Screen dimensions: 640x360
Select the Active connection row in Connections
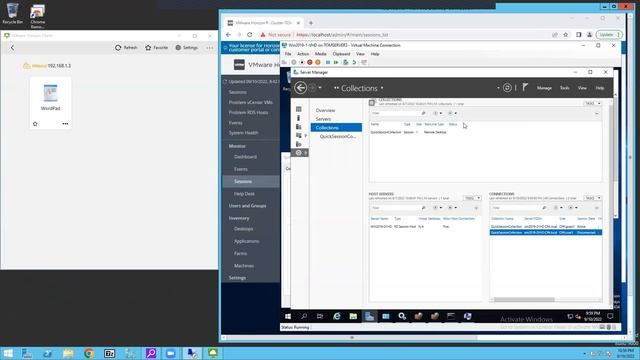click(545, 226)
